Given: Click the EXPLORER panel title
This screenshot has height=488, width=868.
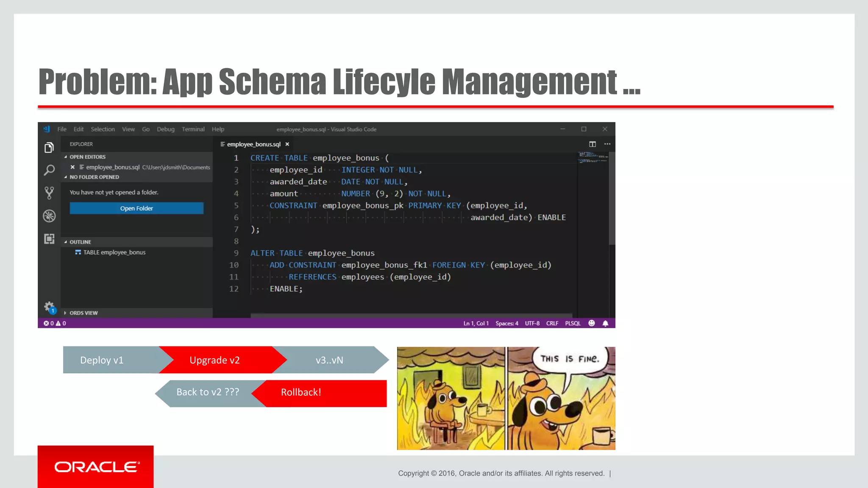Looking at the screenshot, I should click(81, 144).
